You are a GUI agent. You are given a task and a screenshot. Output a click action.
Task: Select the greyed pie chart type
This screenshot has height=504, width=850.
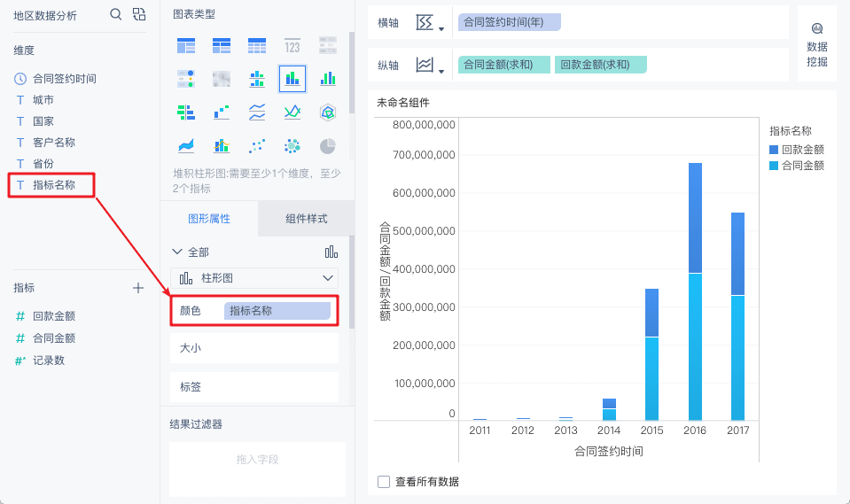click(x=327, y=146)
